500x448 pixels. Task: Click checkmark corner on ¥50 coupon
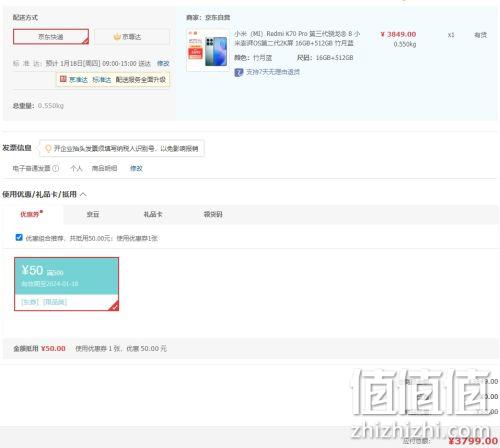(114, 306)
